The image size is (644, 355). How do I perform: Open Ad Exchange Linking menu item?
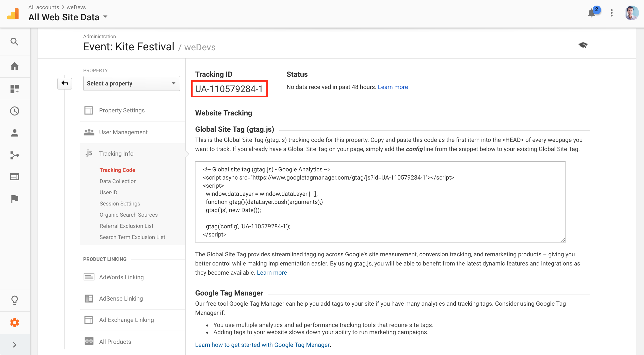(126, 320)
